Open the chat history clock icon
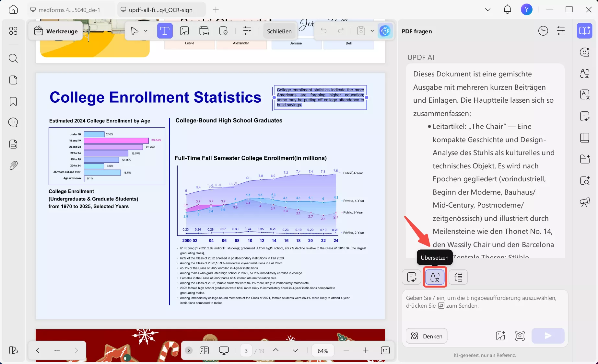598x364 pixels. [543, 31]
